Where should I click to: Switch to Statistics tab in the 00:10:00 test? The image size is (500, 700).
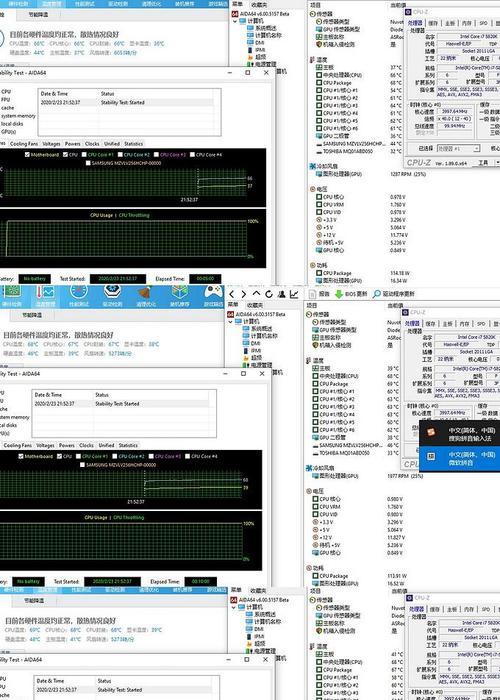(128, 445)
